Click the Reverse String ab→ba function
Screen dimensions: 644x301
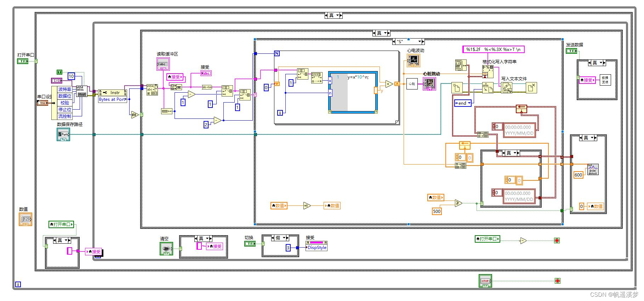[x=207, y=87]
